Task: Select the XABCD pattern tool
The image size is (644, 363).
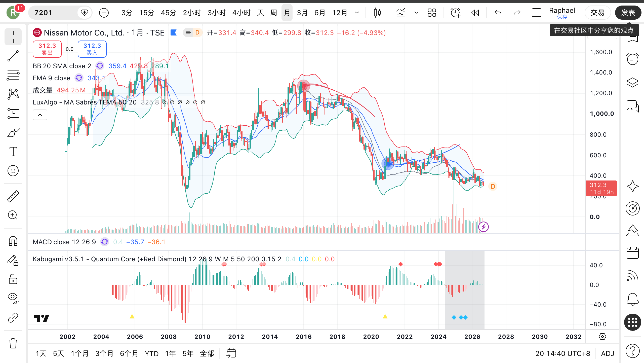Action: point(13,94)
